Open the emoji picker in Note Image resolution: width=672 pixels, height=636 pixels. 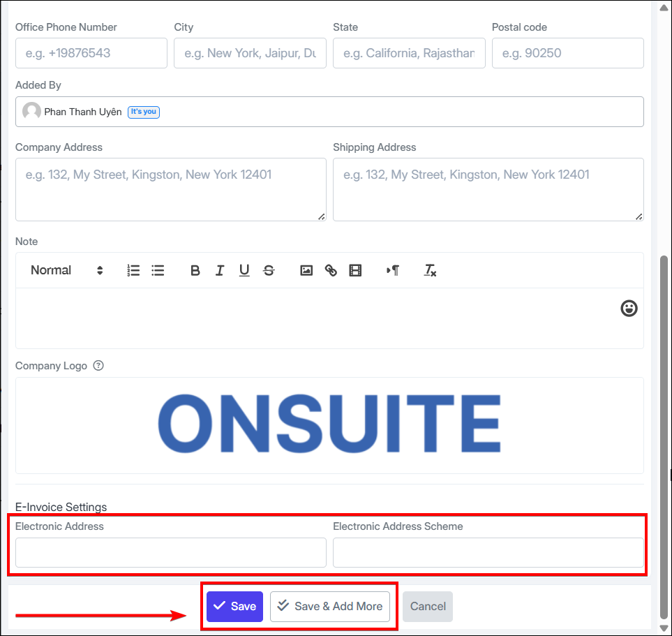(629, 309)
